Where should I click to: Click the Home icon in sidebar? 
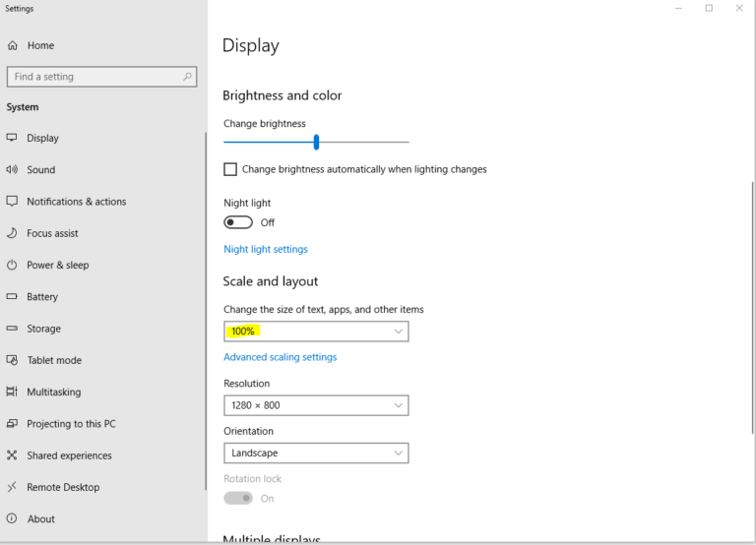(13, 45)
